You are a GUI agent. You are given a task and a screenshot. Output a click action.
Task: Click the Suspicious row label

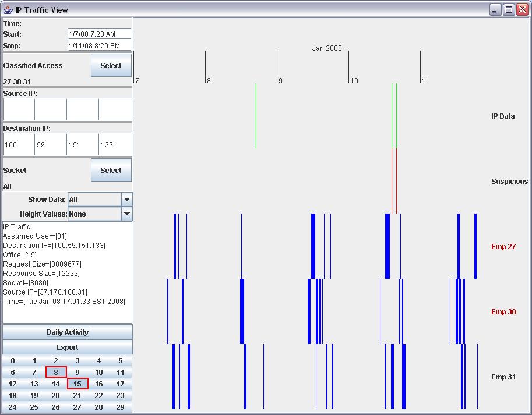[x=510, y=181]
